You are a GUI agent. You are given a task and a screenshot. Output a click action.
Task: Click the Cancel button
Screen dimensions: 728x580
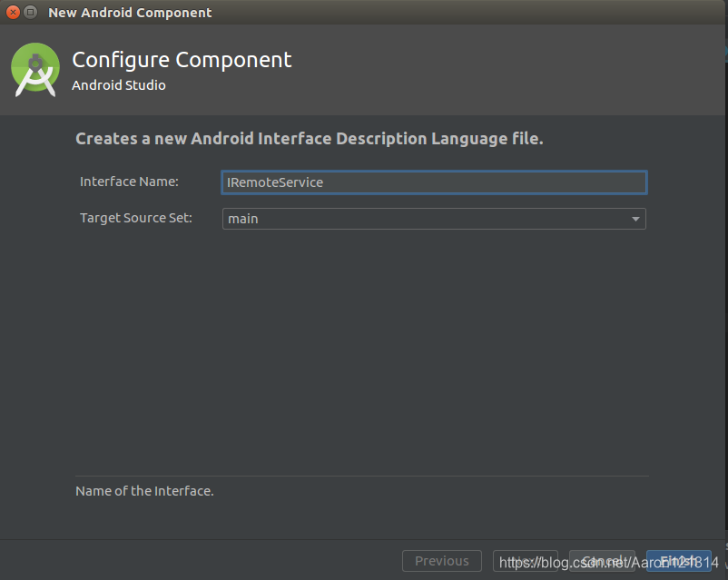tap(602, 561)
